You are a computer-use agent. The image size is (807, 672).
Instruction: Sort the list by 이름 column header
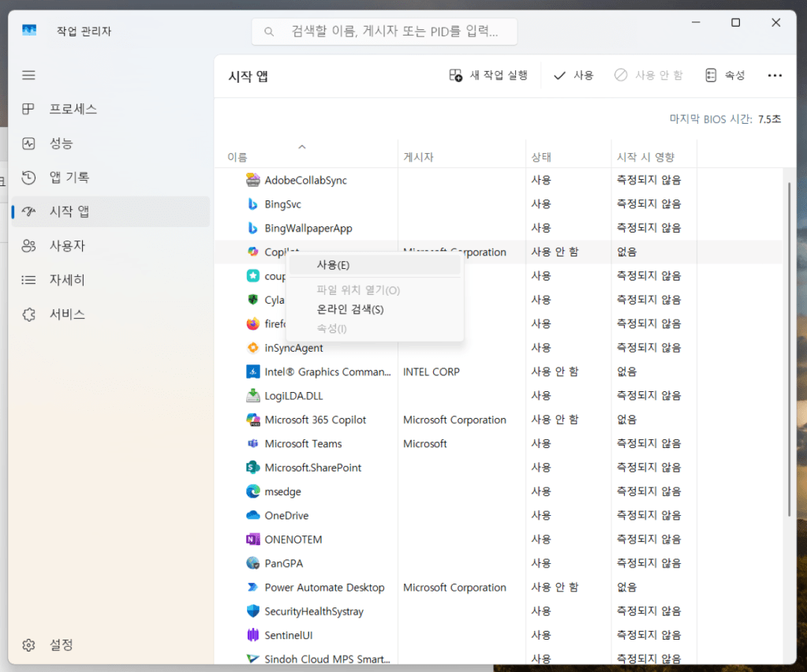click(x=237, y=157)
